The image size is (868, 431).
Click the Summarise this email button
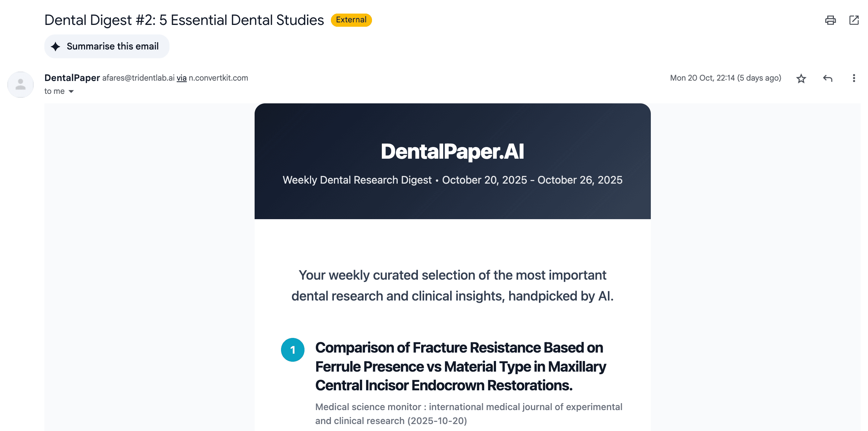(107, 46)
